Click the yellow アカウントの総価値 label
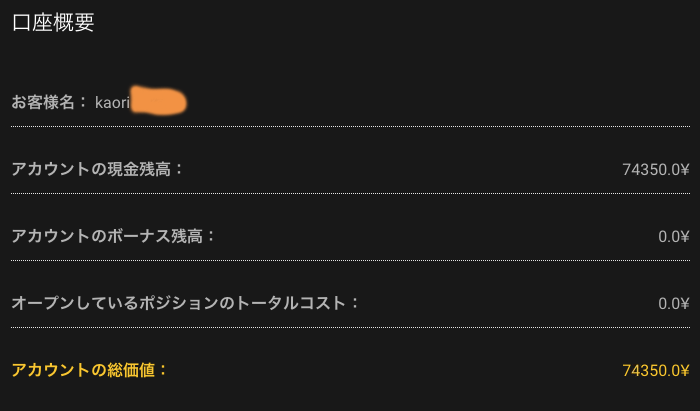This screenshot has height=411, width=700. 90,369
